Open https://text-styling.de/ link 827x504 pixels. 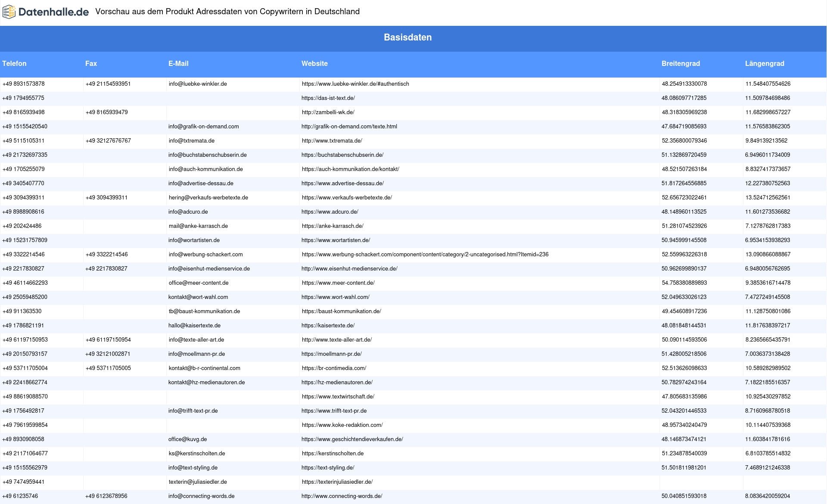tap(328, 468)
